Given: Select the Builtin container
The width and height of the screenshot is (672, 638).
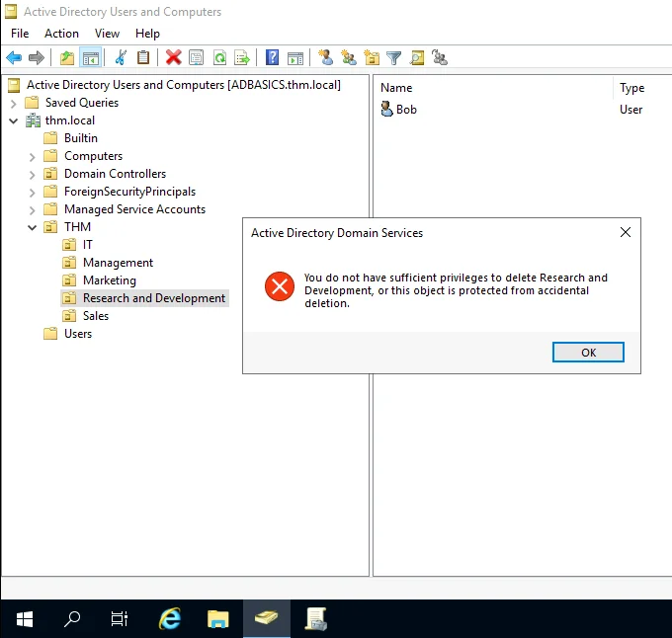Looking at the screenshot, I should pos(81,138).
